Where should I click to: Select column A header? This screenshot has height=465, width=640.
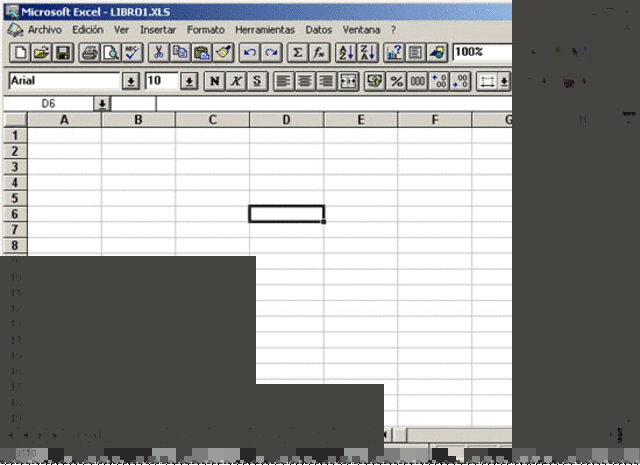[x=64, y=120]
